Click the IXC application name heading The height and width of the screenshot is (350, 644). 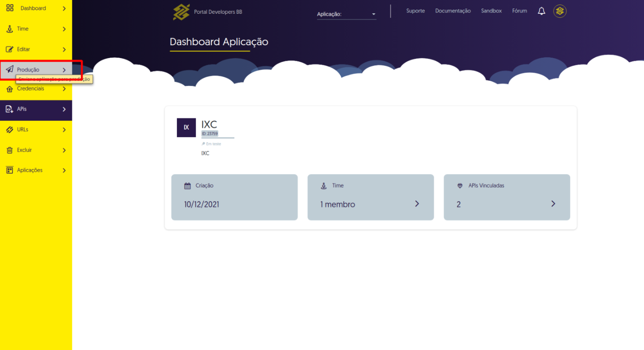coord(209,124)
